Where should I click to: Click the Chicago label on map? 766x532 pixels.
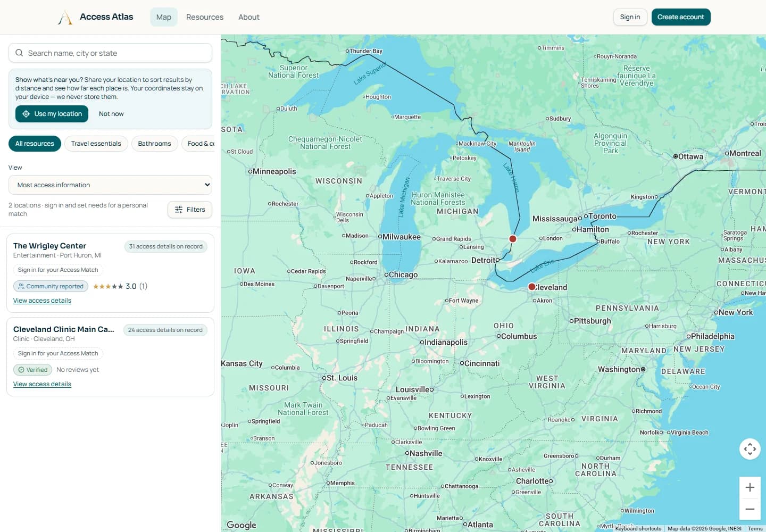[403, 275]
